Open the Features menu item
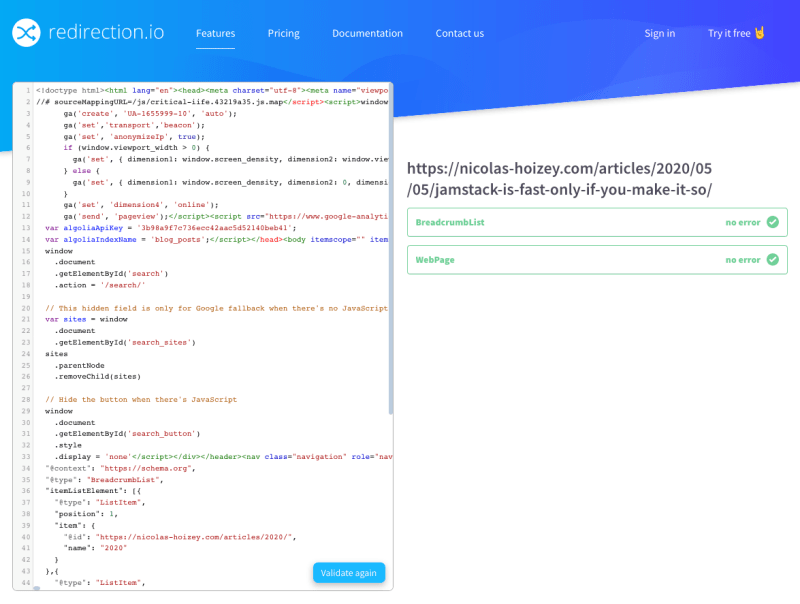This screenshot has width=800, height=604. (215, 33)
